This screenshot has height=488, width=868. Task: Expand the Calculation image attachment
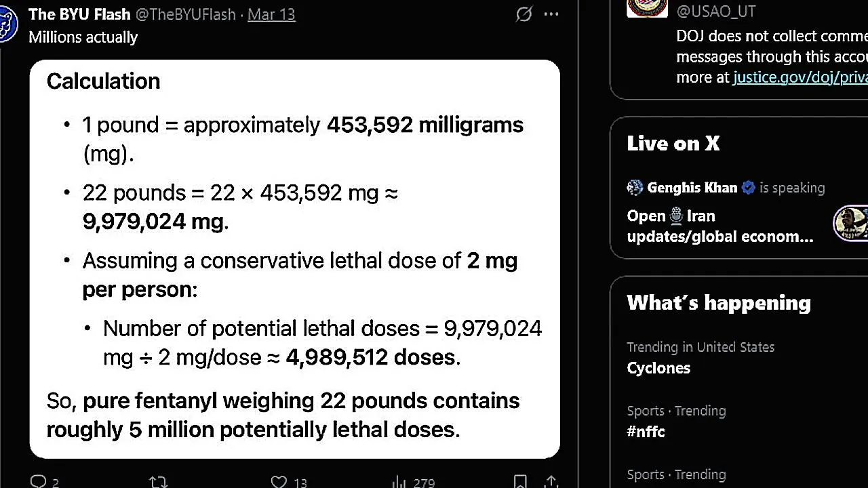click(x=294, y=259)
